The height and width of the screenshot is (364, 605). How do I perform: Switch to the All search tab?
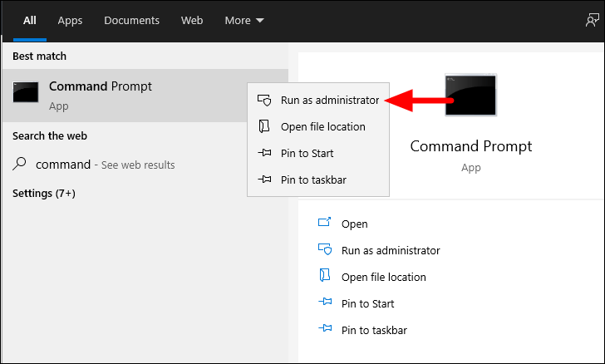click(30, 21)
